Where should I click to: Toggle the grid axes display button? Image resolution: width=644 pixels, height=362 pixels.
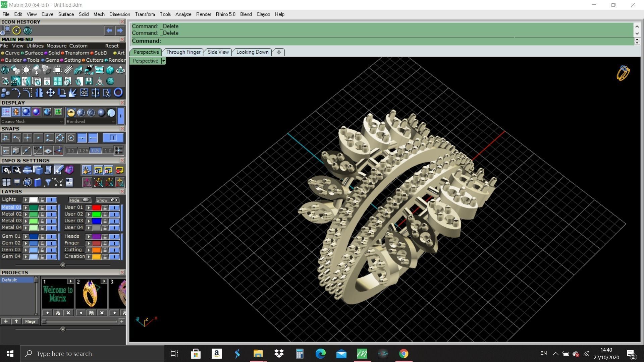coord(6,112)
